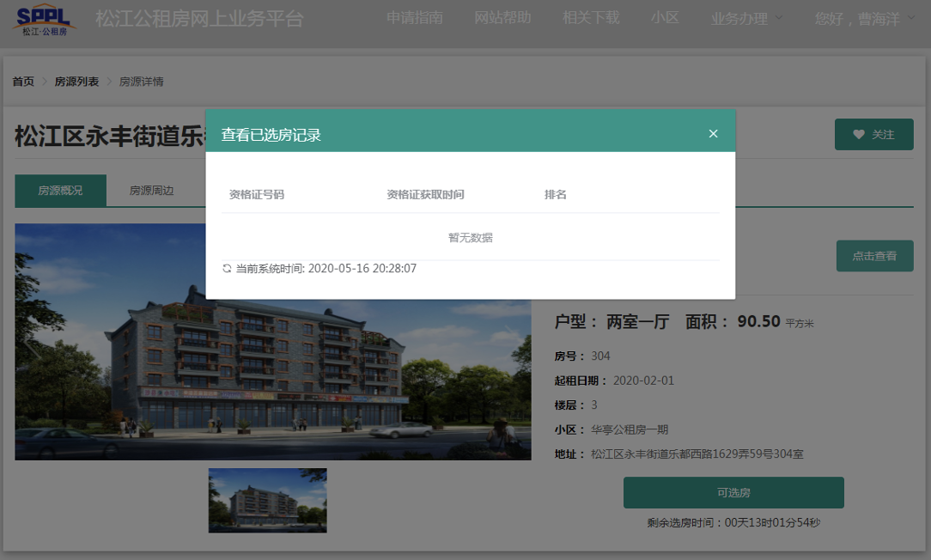Navigate to 房源列表 in breadcrumb

coord(76,82)
